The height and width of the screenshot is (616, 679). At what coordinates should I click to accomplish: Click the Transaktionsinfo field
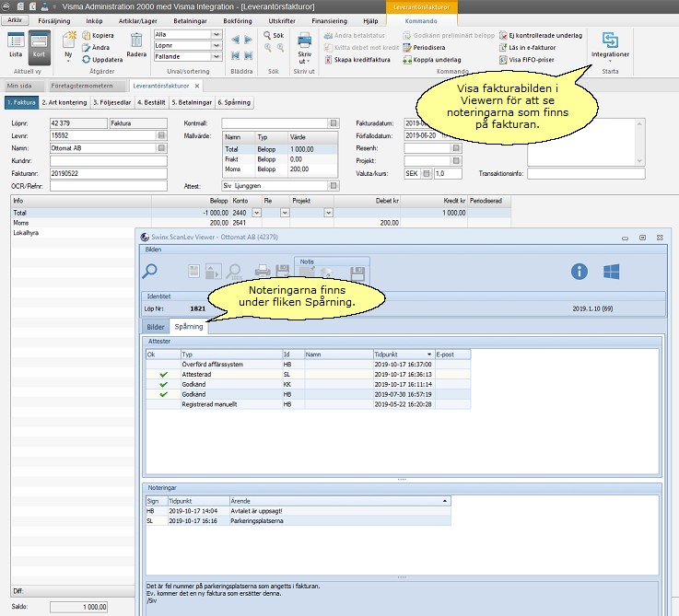click(586, 174)
